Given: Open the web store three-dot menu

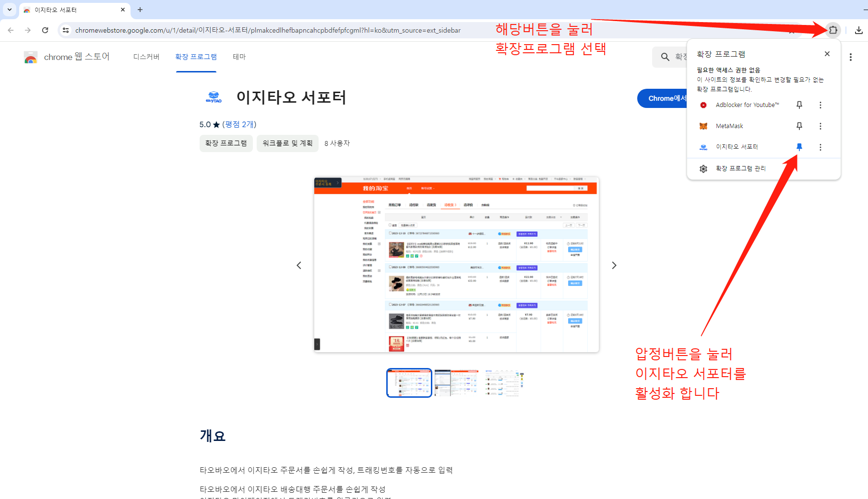Looking at the screenshot, I should tap(851, 57).
